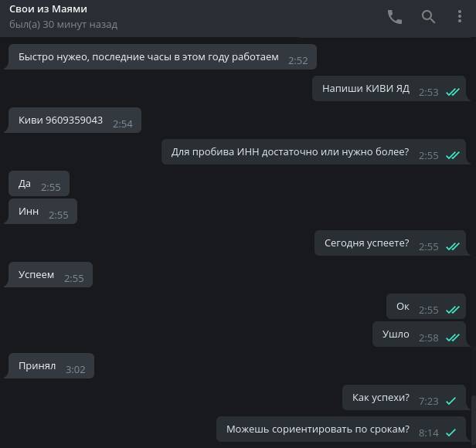Image resolution: width=476 pixels, height=448 pixels.
Task: Click the last seen status text
Action: click(63, 25)
